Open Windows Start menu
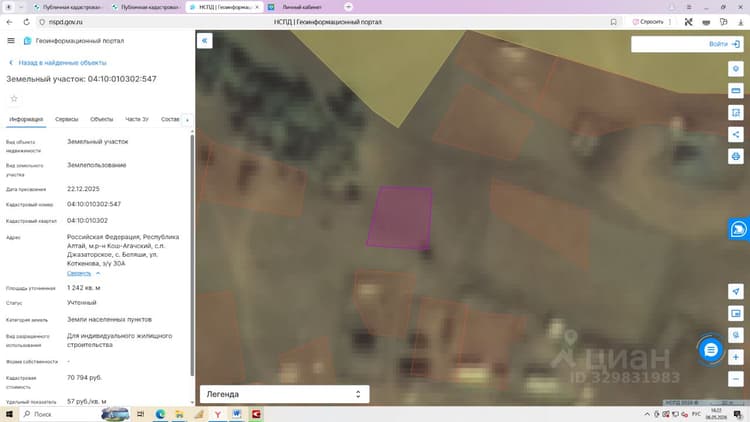 point(9,414)
